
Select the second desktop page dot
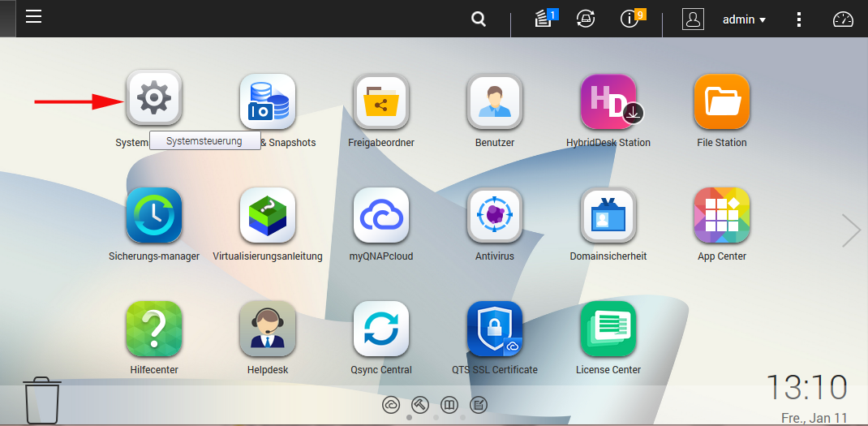[x=436, y=417]
